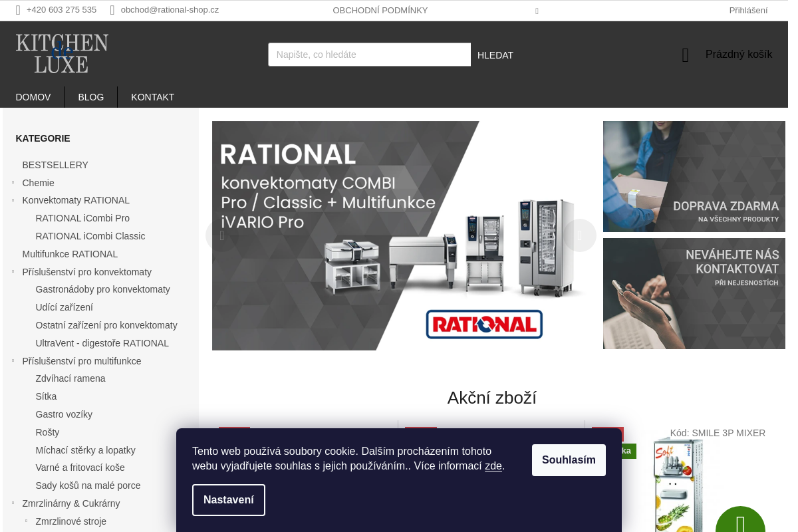798x532 pixels.
Task: Open Příslušenství pro konvektomaty link
Action: click(87, 272)
